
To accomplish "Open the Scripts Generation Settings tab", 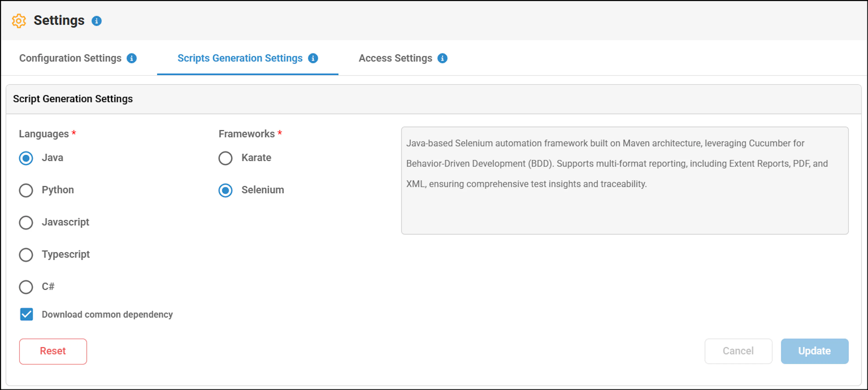I will pyautogui.click(x=240, y=58).
